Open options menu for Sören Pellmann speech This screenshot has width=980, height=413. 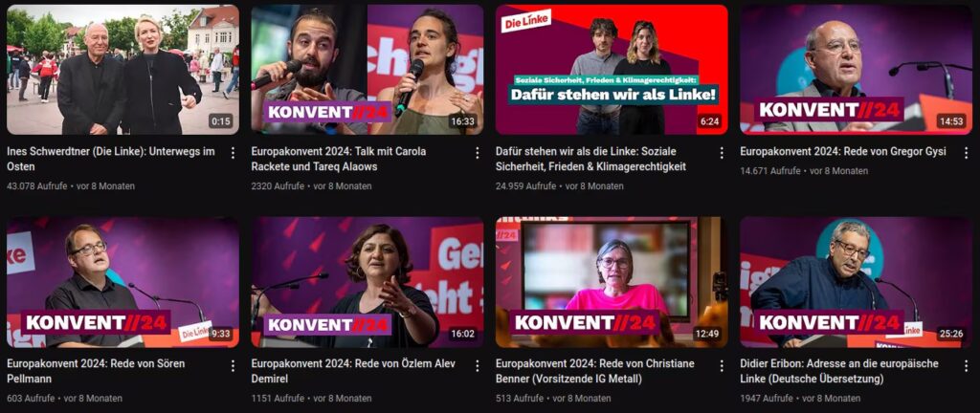coord(233,365)
